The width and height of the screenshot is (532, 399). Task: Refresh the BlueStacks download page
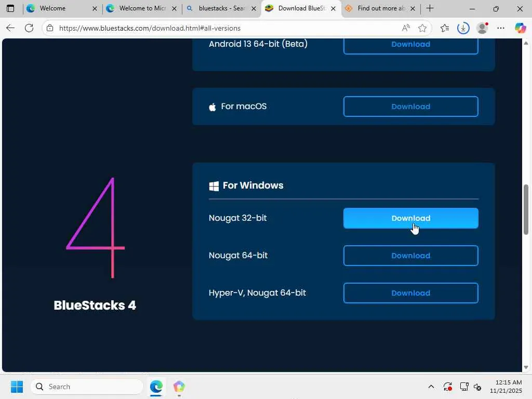[29, 28]
